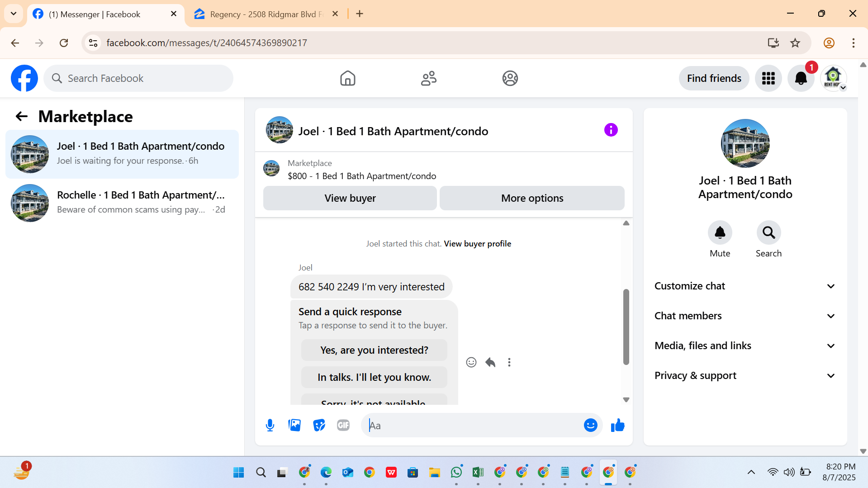Reload the Facebook page

point(64,43)
